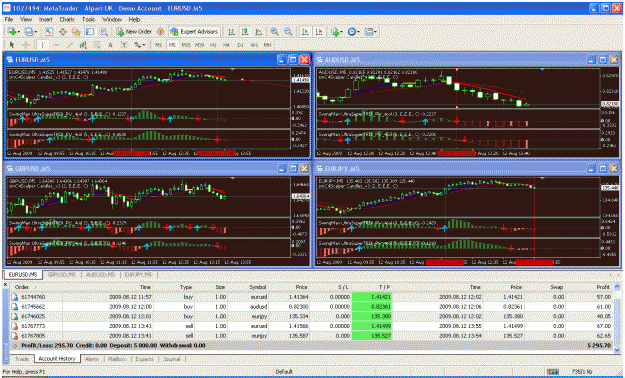Open the Strategy Tester icon
The width and height of the screenshot is (625, 378).
[104, 32]
